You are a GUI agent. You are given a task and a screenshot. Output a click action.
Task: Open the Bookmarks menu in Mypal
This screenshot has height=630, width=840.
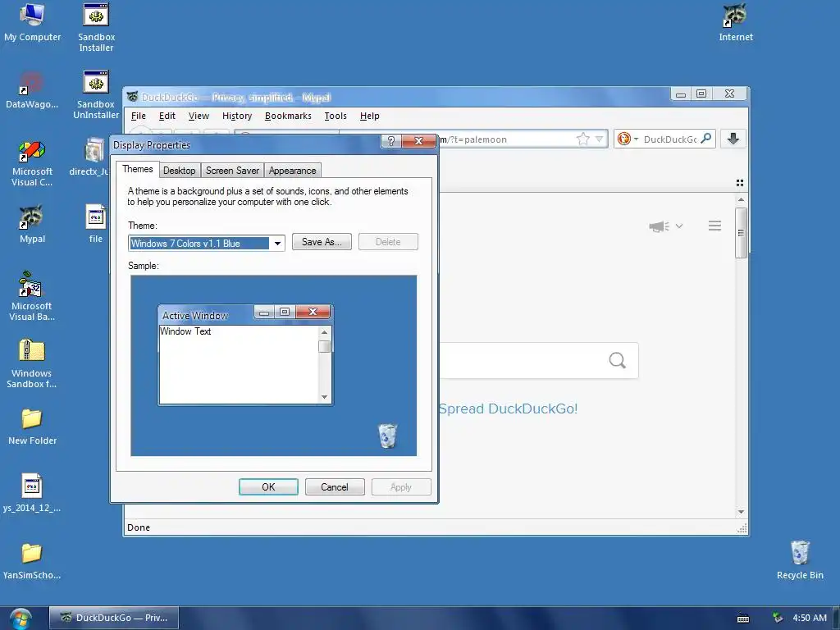click(288, 116)
